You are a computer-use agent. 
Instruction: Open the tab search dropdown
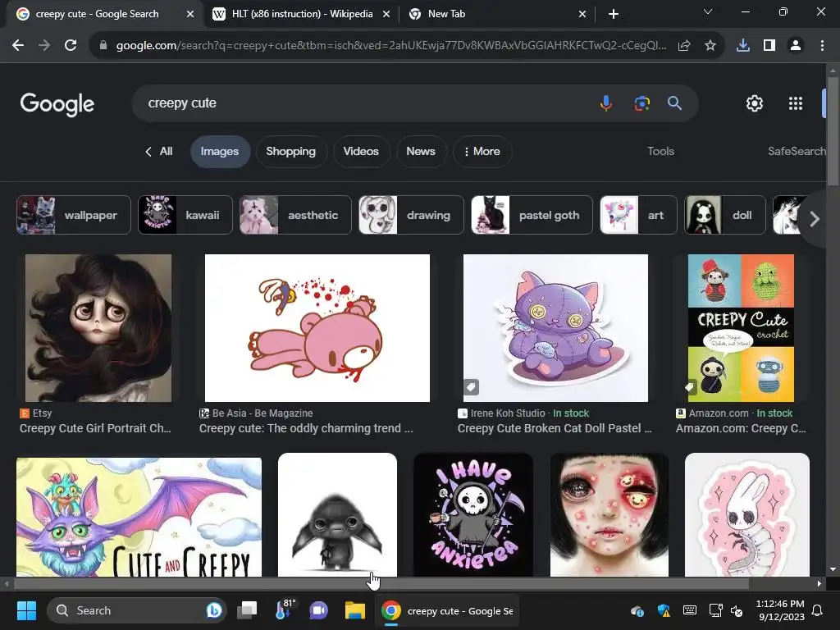[708, 11]
